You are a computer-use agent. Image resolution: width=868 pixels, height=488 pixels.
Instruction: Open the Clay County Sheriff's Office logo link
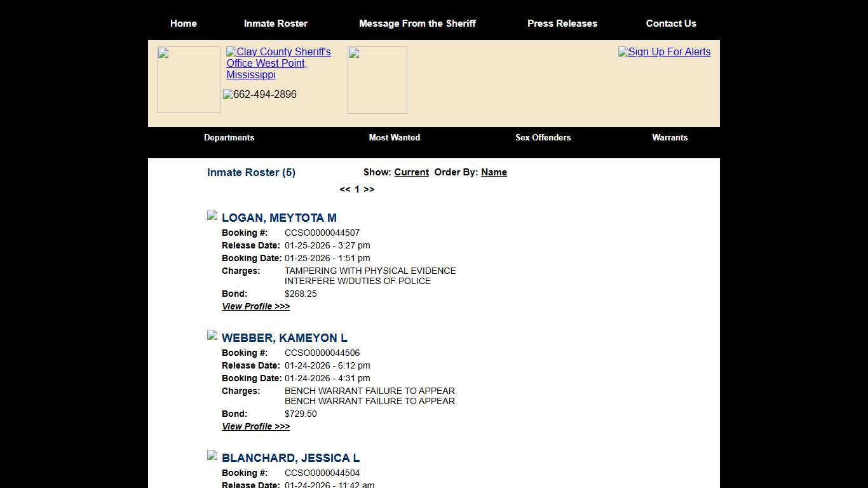(x=278, y=63)
